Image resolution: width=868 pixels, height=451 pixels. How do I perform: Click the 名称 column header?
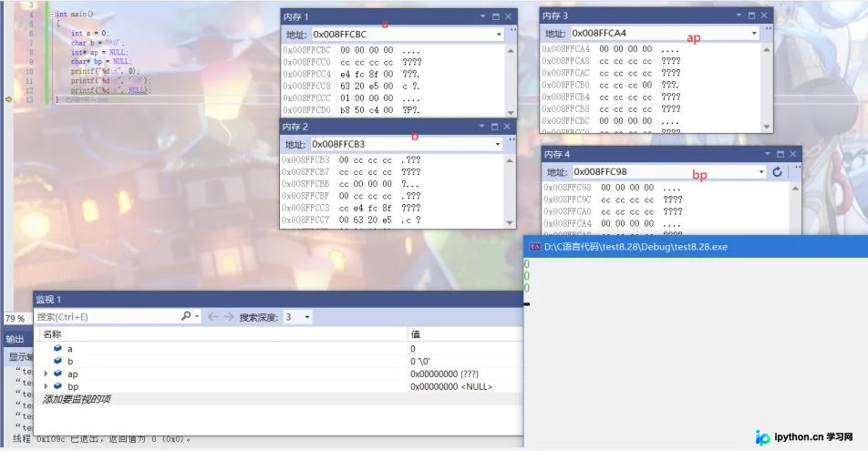tap(52, 333)
